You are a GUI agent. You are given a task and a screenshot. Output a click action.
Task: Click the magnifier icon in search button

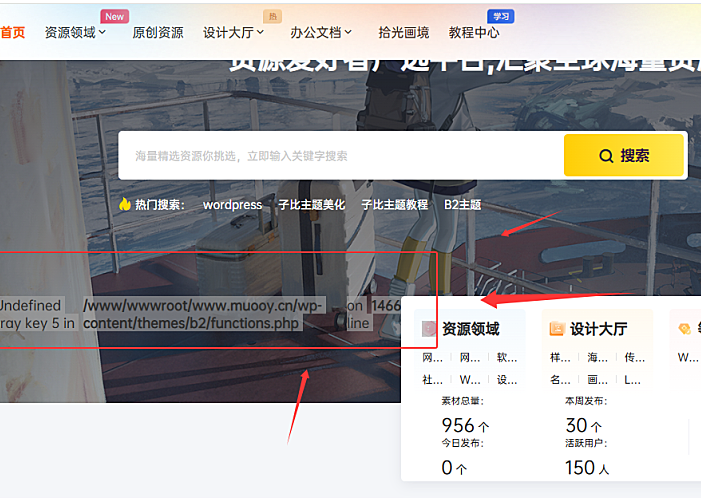tap(606, 156)
